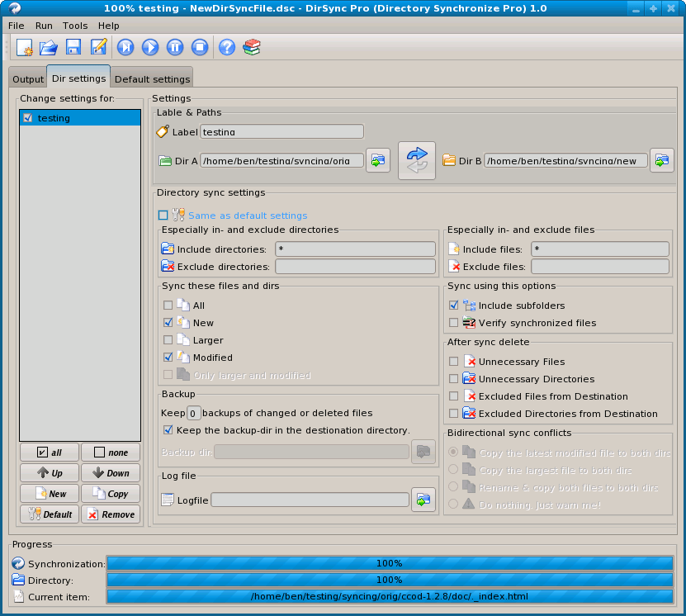Pause synchronization with the pause icon
The width and height of the screenshot is (686, 616).
point(175,47)
